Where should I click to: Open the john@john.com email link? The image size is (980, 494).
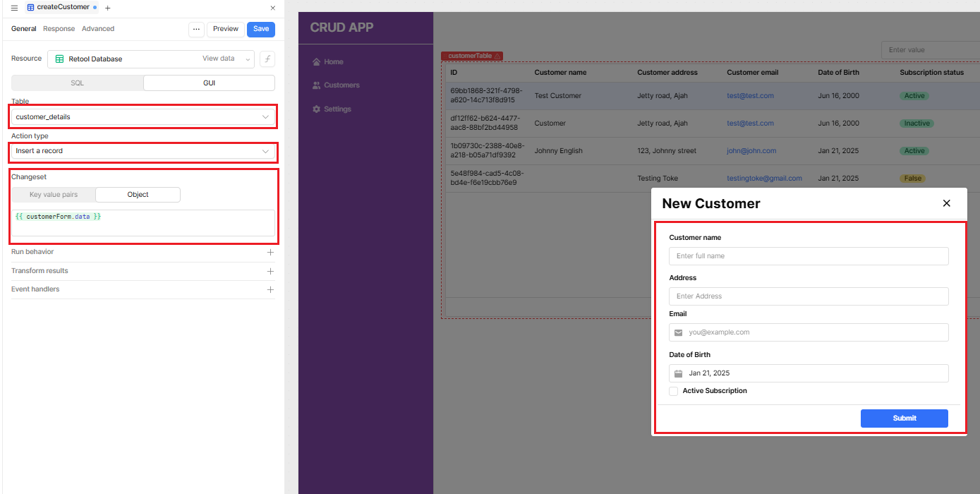[x=751, y=151]
